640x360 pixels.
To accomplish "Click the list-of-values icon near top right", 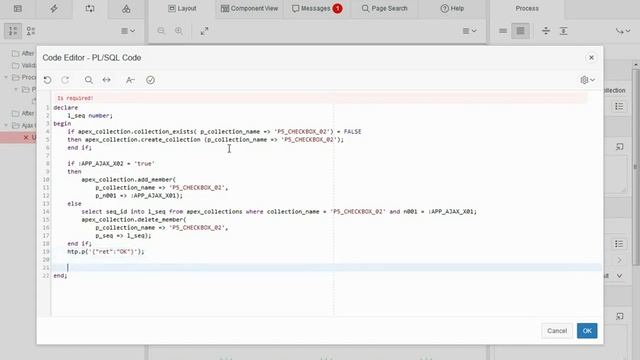I will pos(619,107).
